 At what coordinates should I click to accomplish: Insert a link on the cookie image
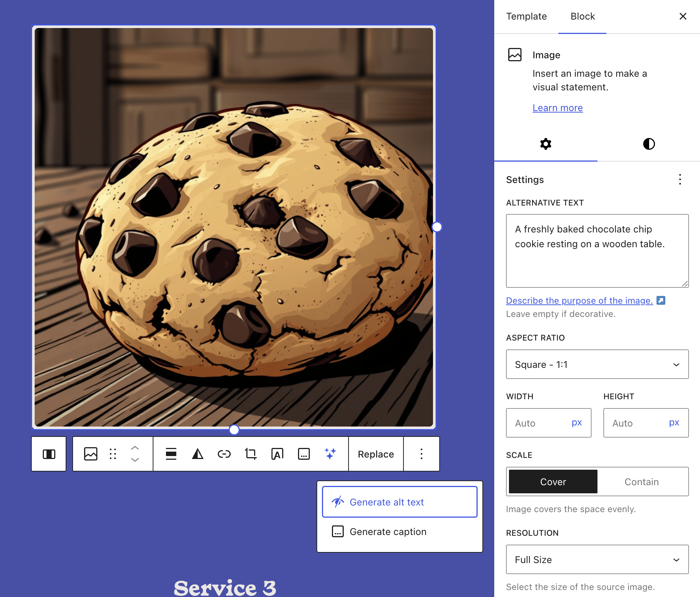[x=224, y=454]
